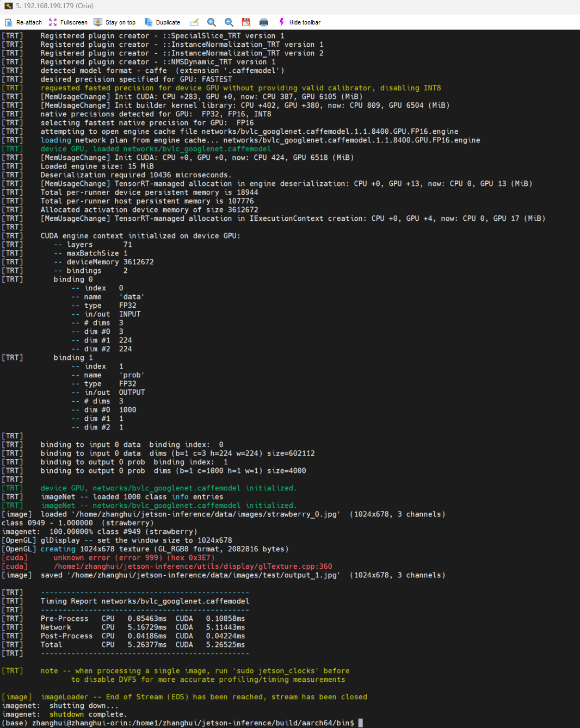Zoom out with the magnifier minus icon

click(x=229, y=22)
